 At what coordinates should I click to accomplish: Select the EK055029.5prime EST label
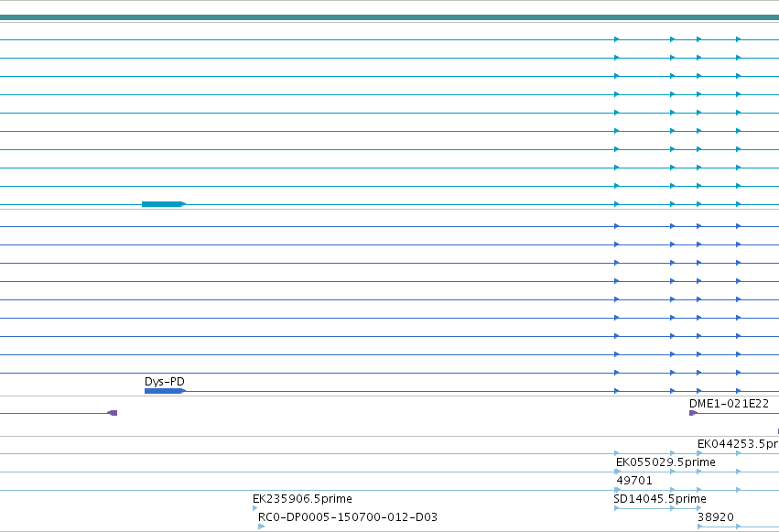tap(665, 462)
